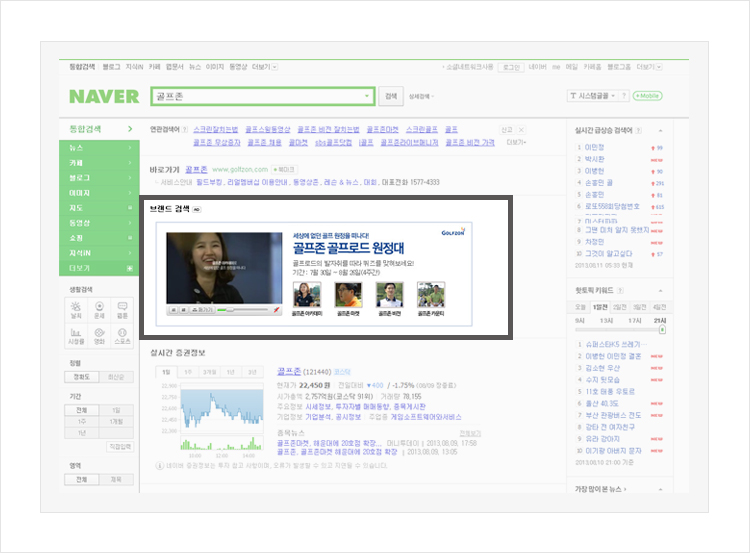The image size is (750, 553).
Task: Open the 골프존 비전 thumbnail
Action: [389, 295]
